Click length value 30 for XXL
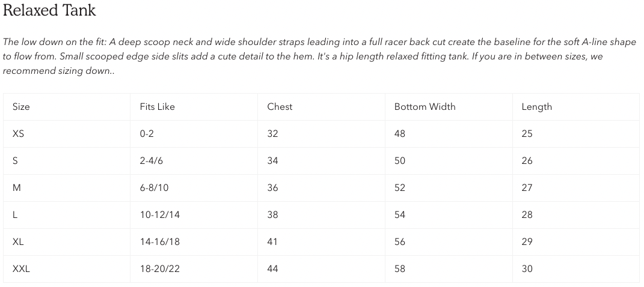 tap(527, 269)
